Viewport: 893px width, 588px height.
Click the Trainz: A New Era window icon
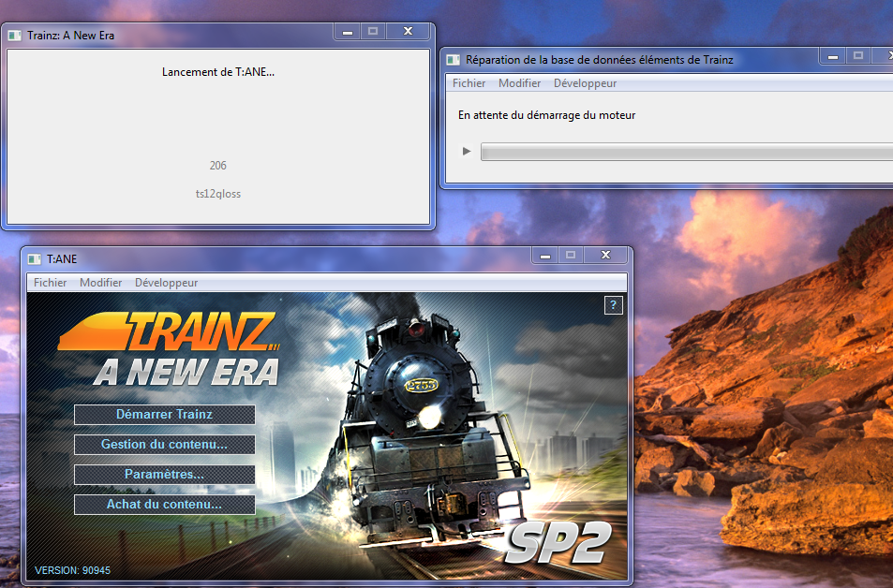[15, 36]
